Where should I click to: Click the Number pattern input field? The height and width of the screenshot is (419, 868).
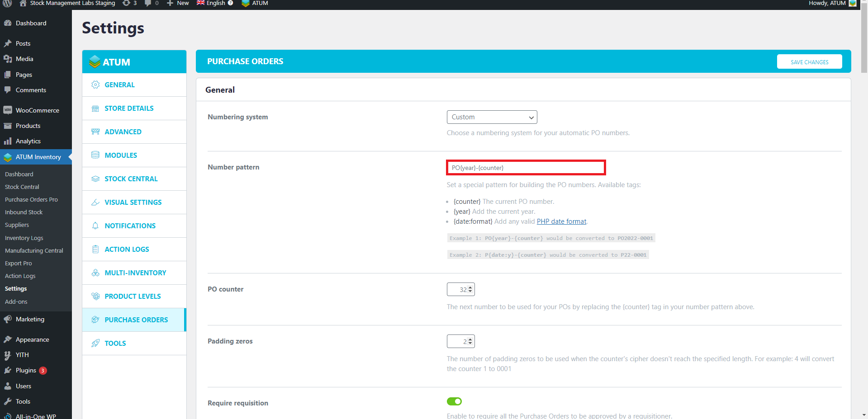[526, 168]
